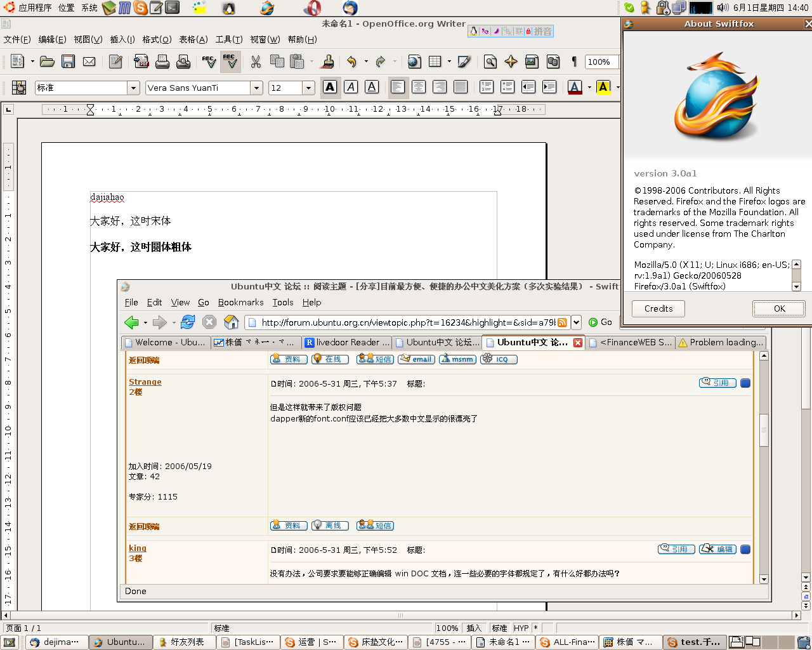Expand the Vera Sans YuanTi font dropdown

click(x=257, y=88)
